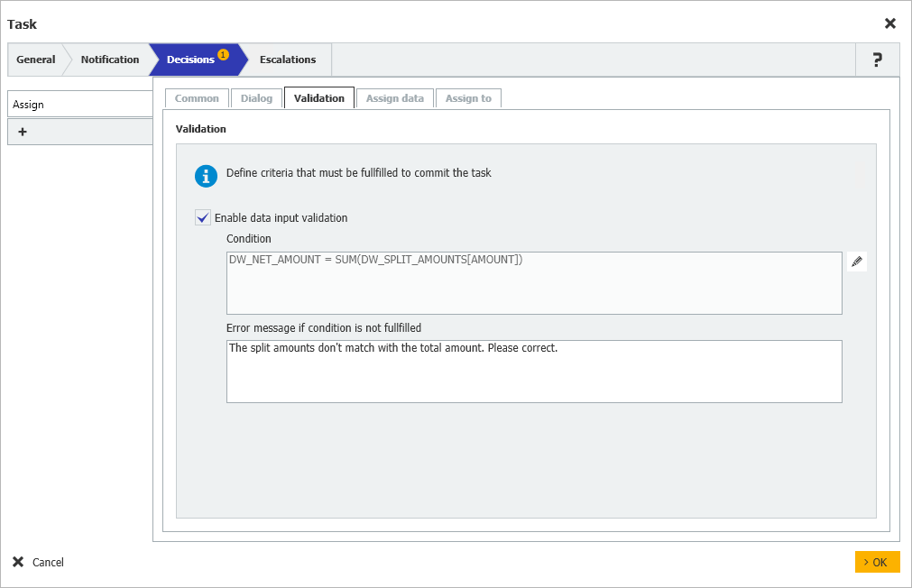Screen dimensions: 912x588
Task: Open the Common subtab
Action: point(197,98)
